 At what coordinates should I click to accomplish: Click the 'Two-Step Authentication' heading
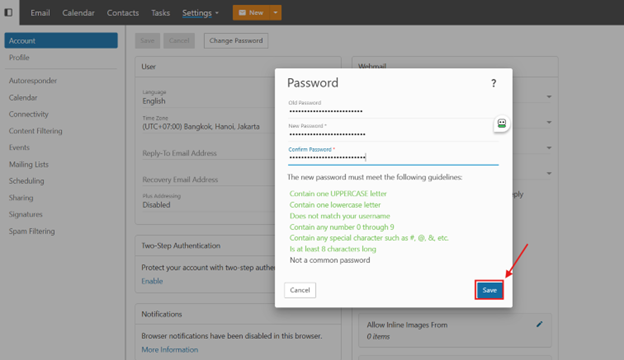click(x=181, y=246)
